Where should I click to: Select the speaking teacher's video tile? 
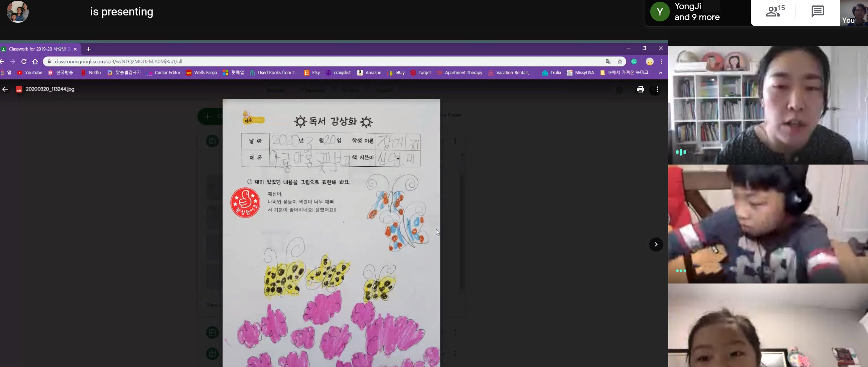pos(767,105)
